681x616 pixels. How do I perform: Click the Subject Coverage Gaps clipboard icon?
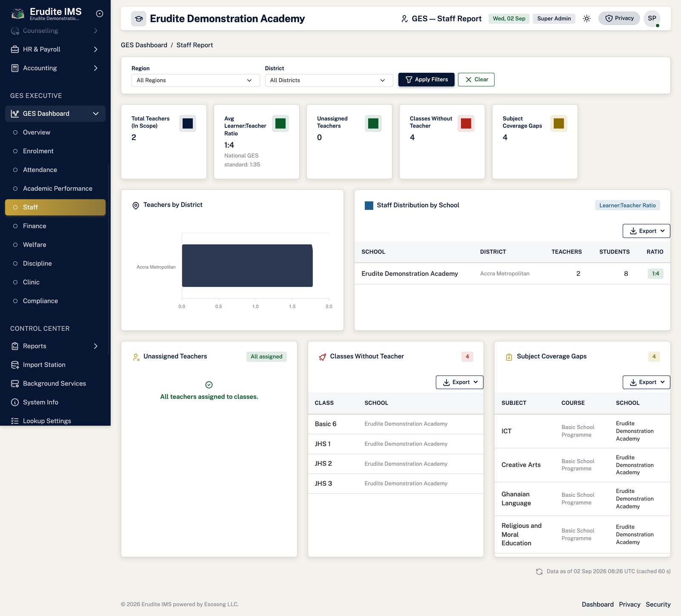(509, 357)
